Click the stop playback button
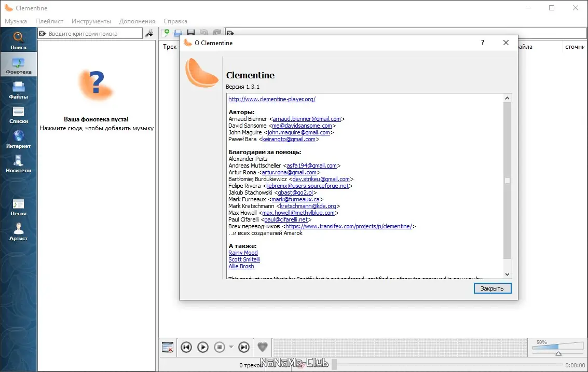 click(x=220, y=347)
